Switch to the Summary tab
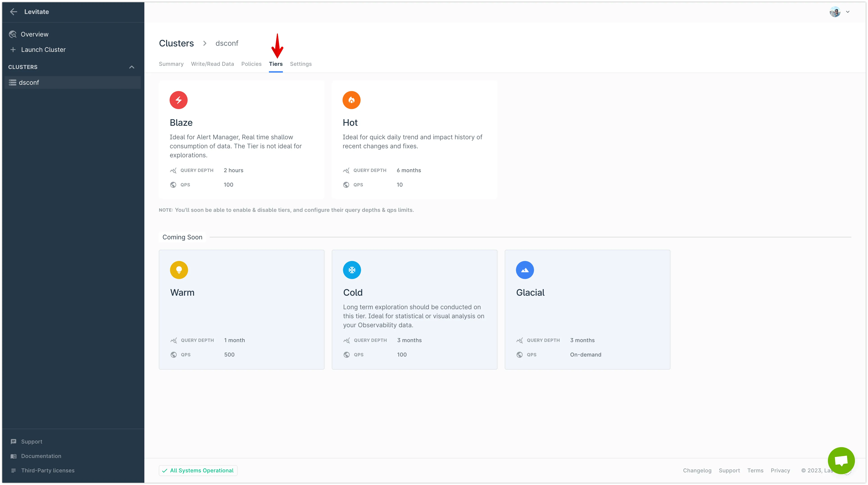868x485 pixels. [171, 64]
